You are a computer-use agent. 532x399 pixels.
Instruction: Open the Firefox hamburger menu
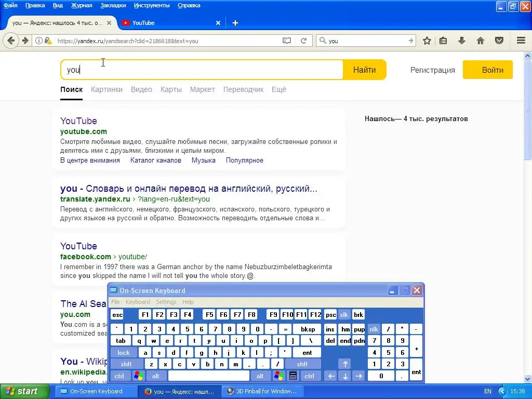pyautogui.click(x=521, y=41)
